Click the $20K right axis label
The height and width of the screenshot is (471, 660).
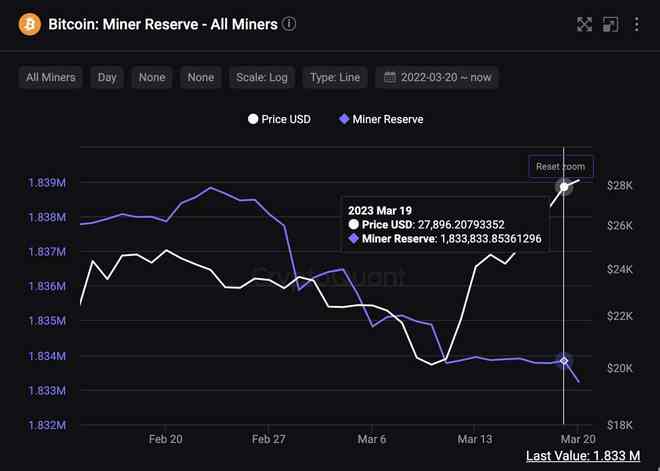[x=620, y=368]
